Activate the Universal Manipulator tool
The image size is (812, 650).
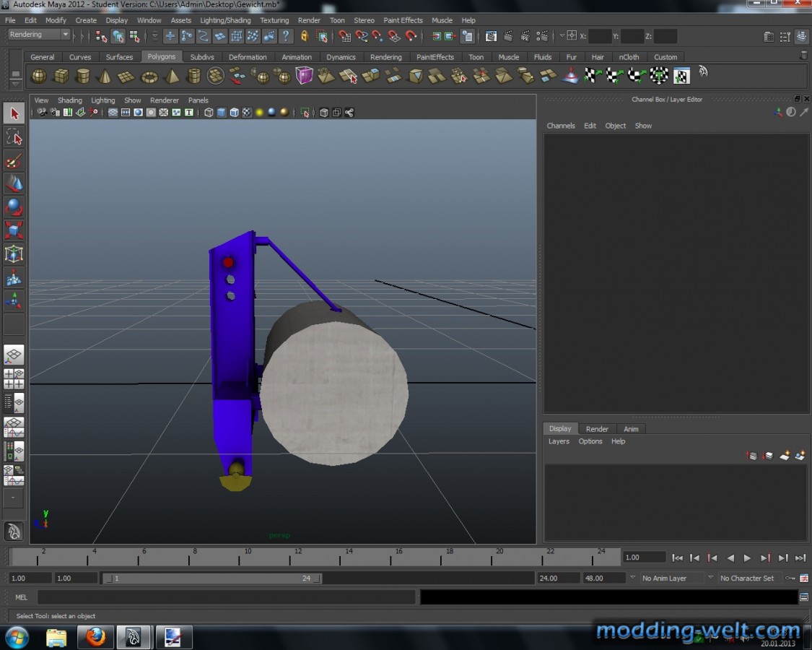(14, 254)
